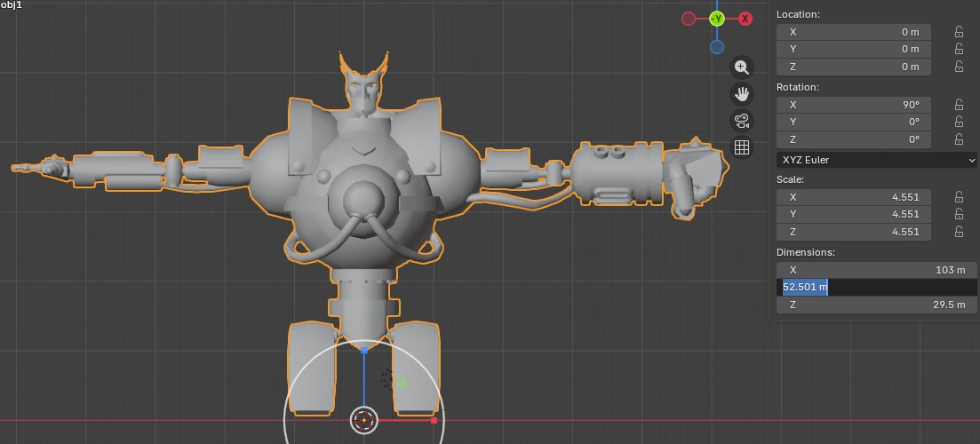Click the Scale Y 4.551 field
This screenshot has width=980, height=444.
(853, 214)
